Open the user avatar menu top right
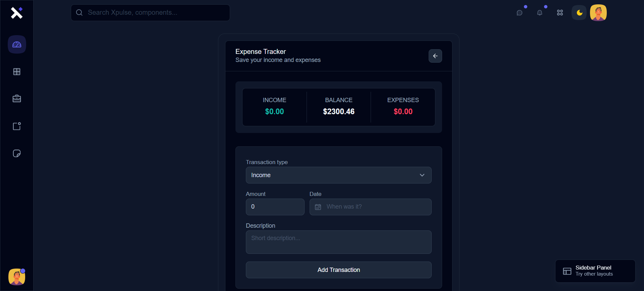644x291 pixels. [x=598, y=13]
